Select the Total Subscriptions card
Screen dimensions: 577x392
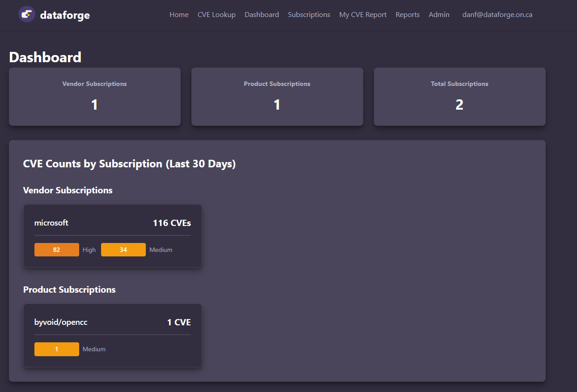point(459,97)
